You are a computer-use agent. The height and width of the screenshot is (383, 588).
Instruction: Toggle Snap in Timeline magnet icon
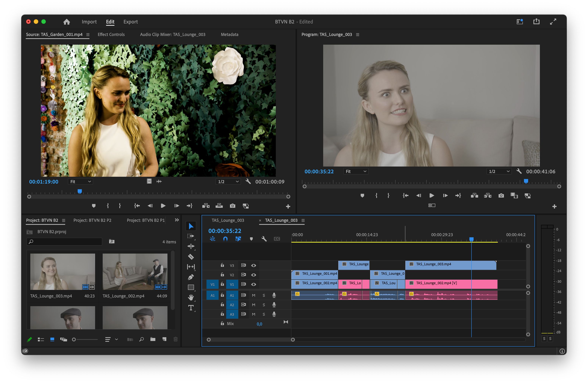click(225, 239)
